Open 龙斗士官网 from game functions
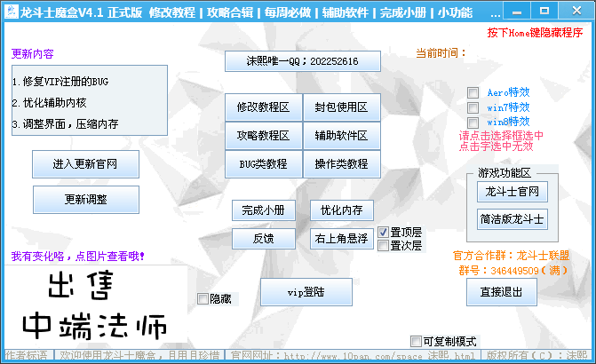This screenshot has height=364, width=596. (x=512, y=191)
